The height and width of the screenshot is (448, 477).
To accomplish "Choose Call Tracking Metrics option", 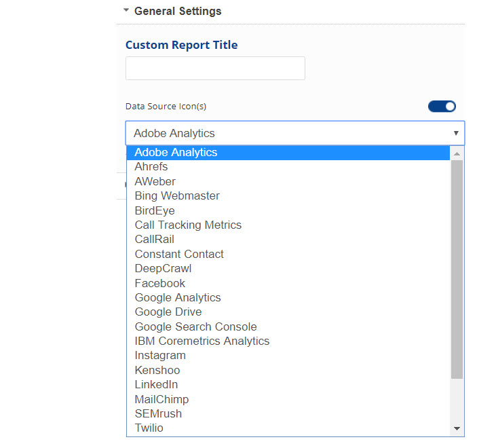I will click(188, 225).
